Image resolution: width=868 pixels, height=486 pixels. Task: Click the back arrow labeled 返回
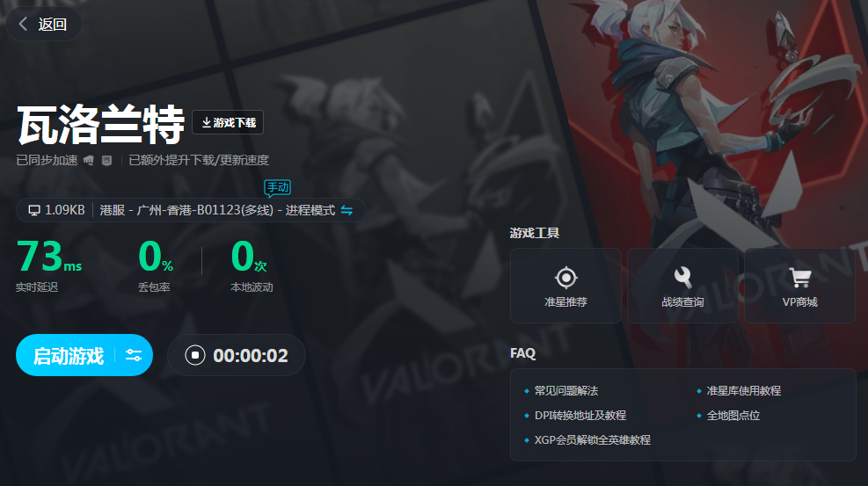click(x=43, y=24)
